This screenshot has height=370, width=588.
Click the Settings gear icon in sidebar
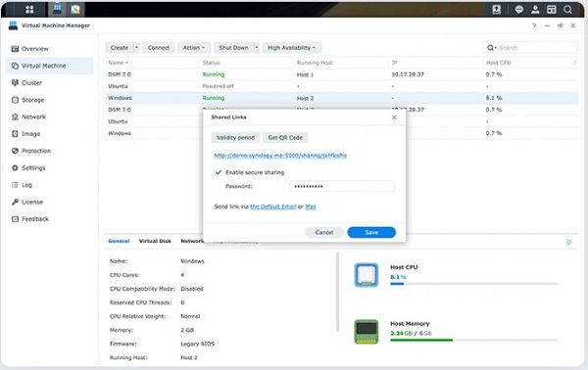tap(15, 167)
